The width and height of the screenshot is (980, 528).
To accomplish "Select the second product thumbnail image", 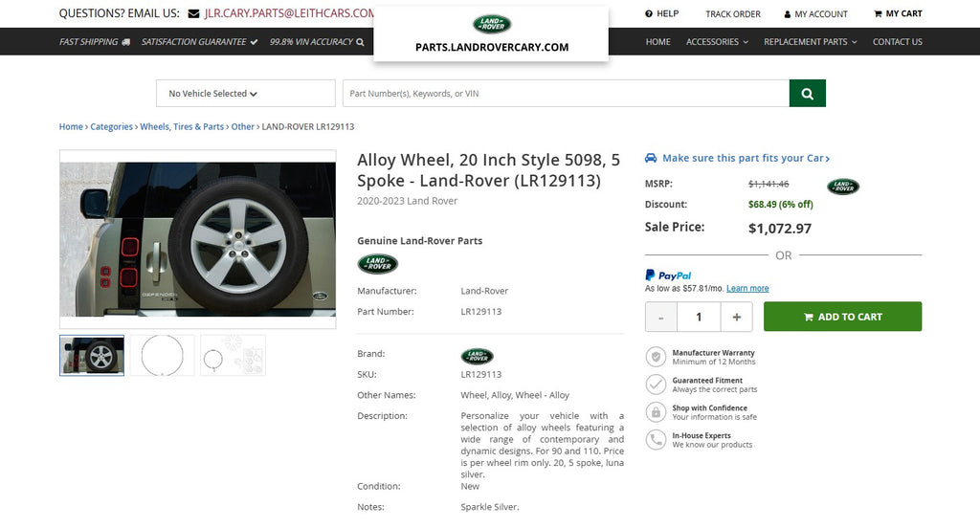I will (x=162, y=355).
